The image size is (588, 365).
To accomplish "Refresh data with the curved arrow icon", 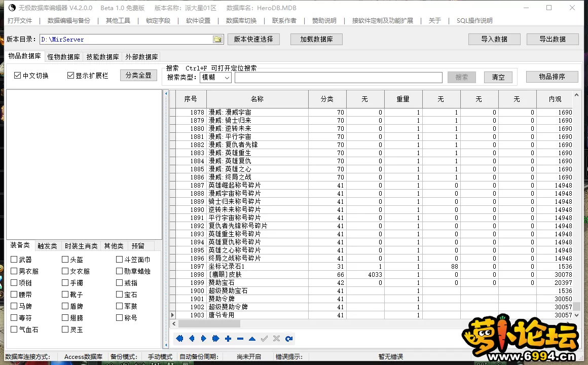I will click(x=289, y=339).
